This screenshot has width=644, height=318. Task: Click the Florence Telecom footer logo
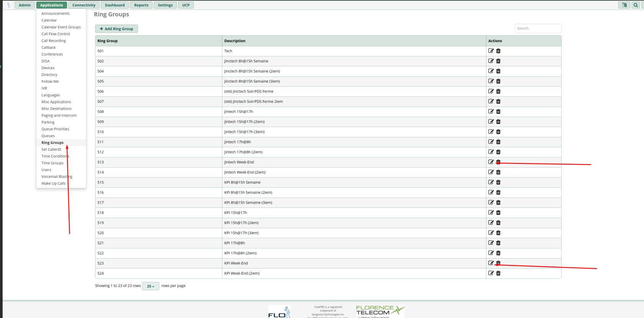pyautogui.click(x=380, y=311)
